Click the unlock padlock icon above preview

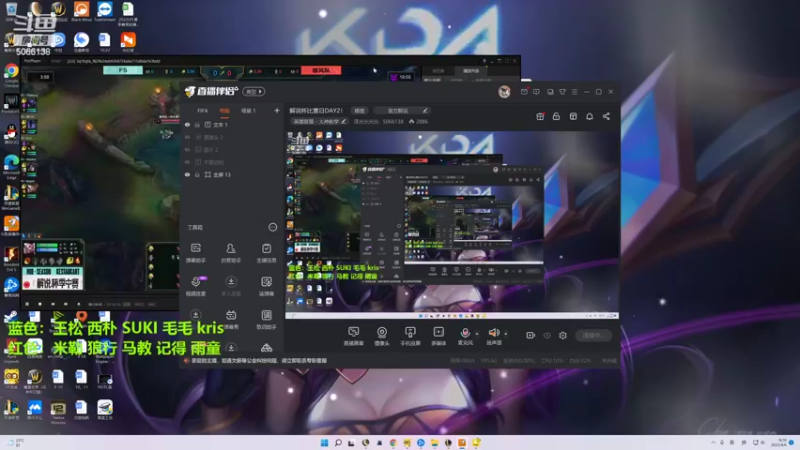pos(556,116)
